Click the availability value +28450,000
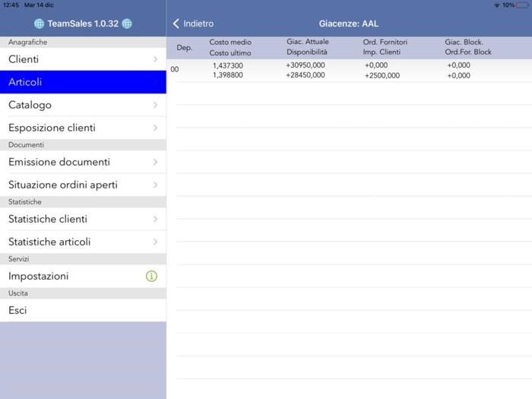532x399 pixels. click(306, 75)
